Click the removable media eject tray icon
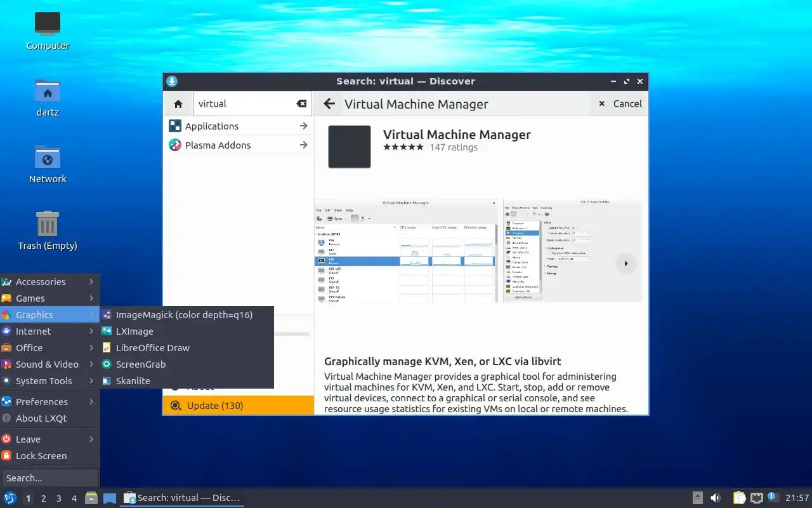The image size is (812, 508). (x=697, y=498)
